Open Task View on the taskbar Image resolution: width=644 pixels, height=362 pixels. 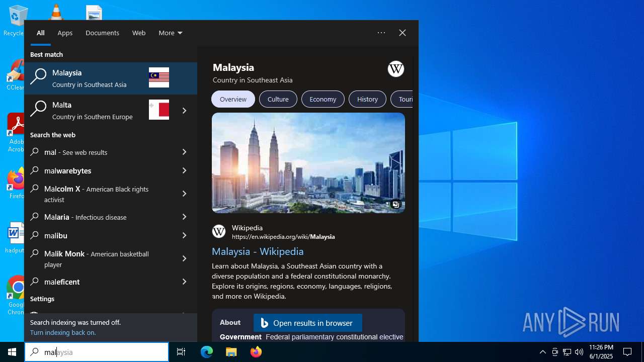[181, 352]
